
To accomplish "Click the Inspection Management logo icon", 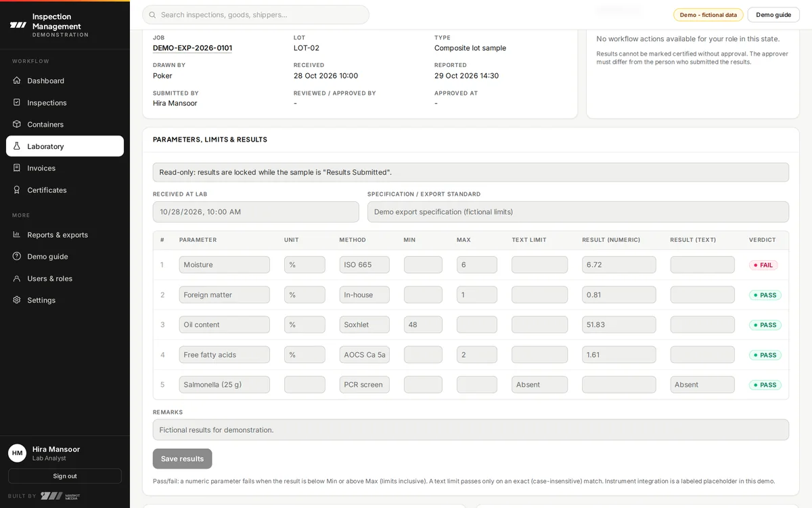I will click(x=18, y=25).
